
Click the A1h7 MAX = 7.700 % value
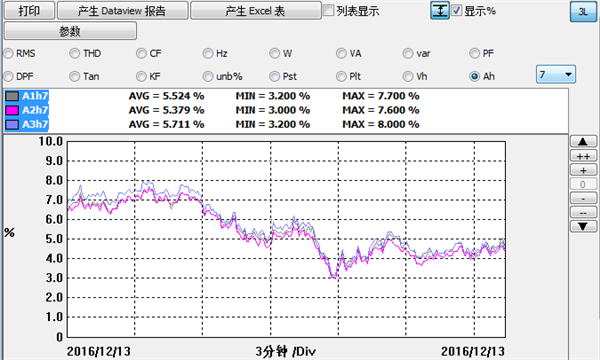click(x=381, y=96)
